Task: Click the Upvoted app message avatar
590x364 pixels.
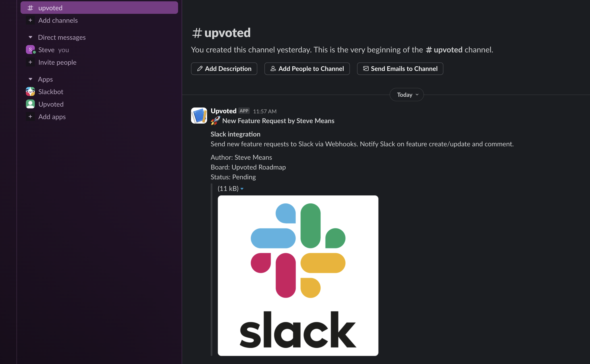Action: pyautogui.click(x=199, y=116)
